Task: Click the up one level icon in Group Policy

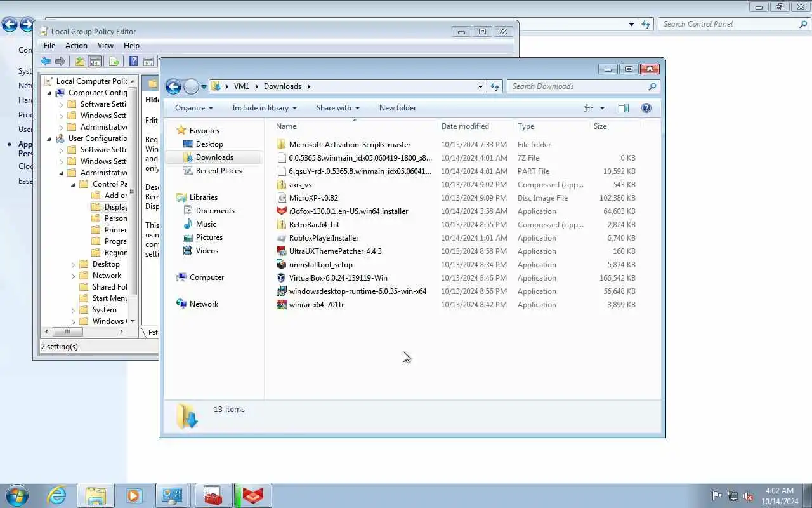Action: point(80,62)
